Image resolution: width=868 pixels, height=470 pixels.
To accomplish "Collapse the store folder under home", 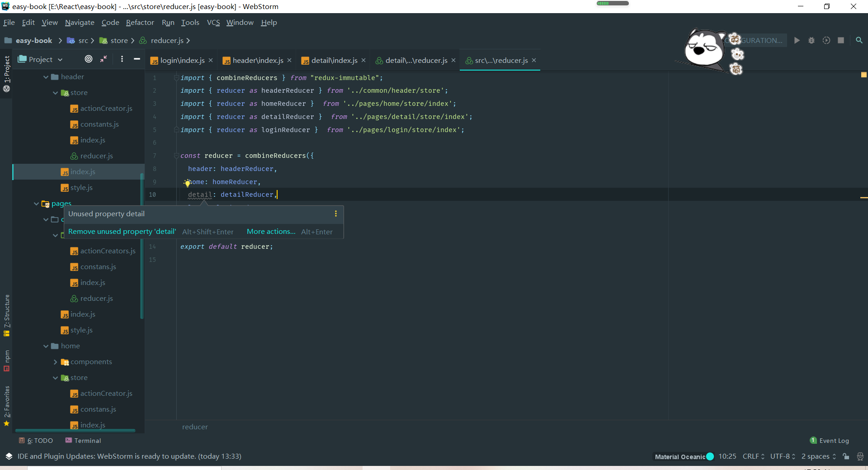I will (55, 378).
